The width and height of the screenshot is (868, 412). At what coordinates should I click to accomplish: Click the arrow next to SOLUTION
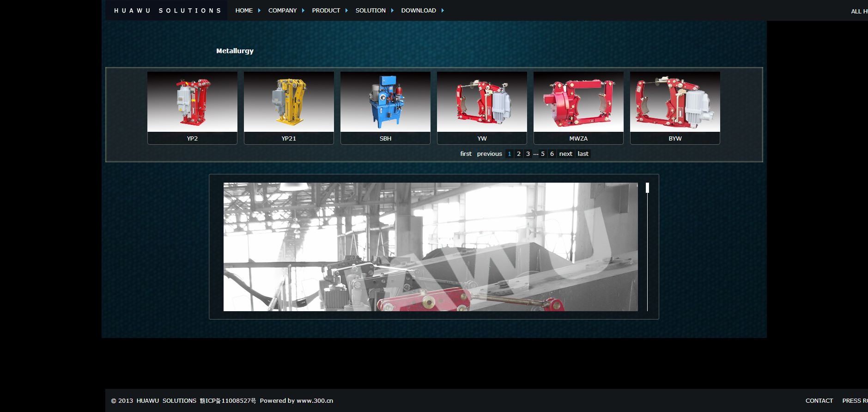click(x=392, y=10)
